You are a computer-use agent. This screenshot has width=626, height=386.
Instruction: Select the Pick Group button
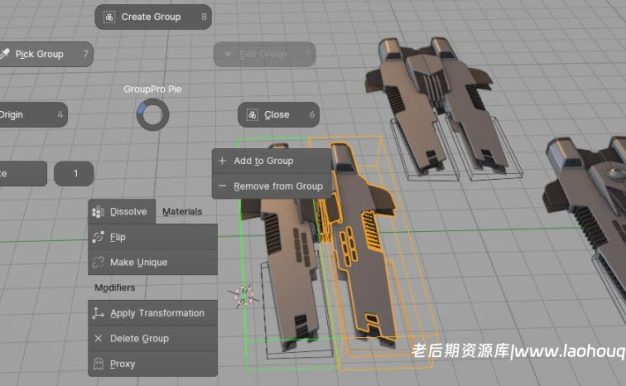(x=46, y=54)
